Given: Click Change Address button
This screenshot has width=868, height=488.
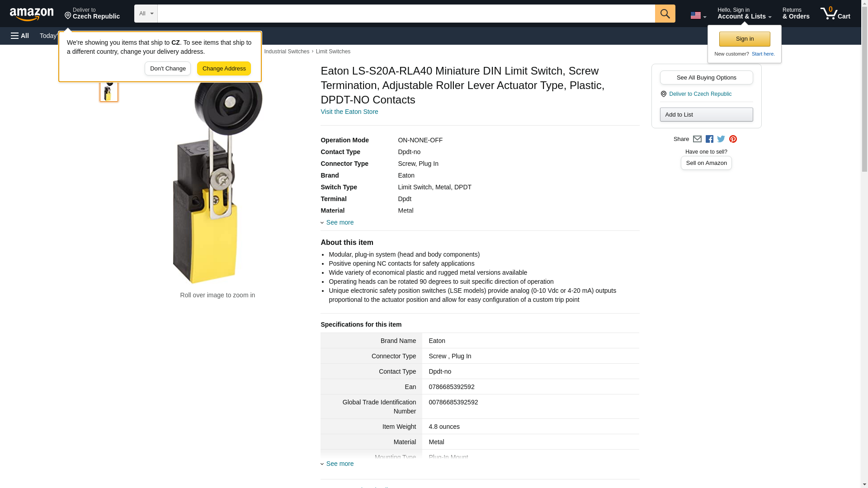Looking at the screenshot, I should point(224,69).
